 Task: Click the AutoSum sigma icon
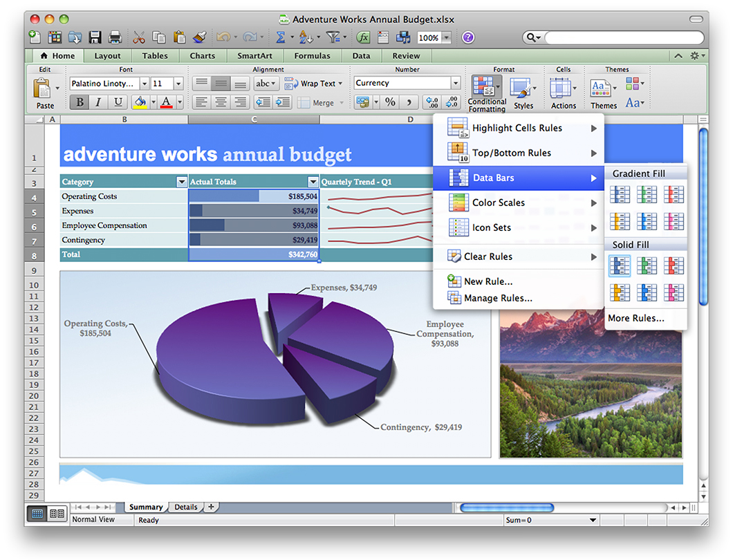pyautogui.click(x=281, y=37)
